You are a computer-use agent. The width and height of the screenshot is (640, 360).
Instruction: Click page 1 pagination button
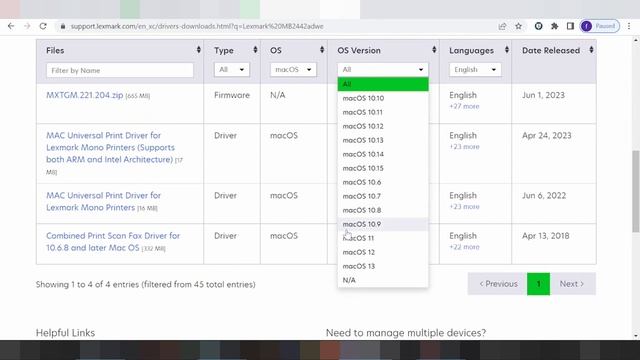point(538,284)
